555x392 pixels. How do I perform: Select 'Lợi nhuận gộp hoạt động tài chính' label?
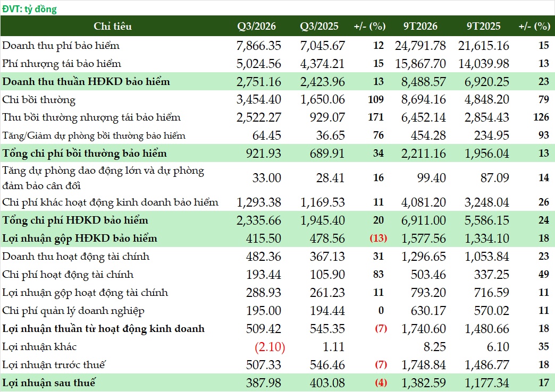pyautogui.click(x=85, y=293)
